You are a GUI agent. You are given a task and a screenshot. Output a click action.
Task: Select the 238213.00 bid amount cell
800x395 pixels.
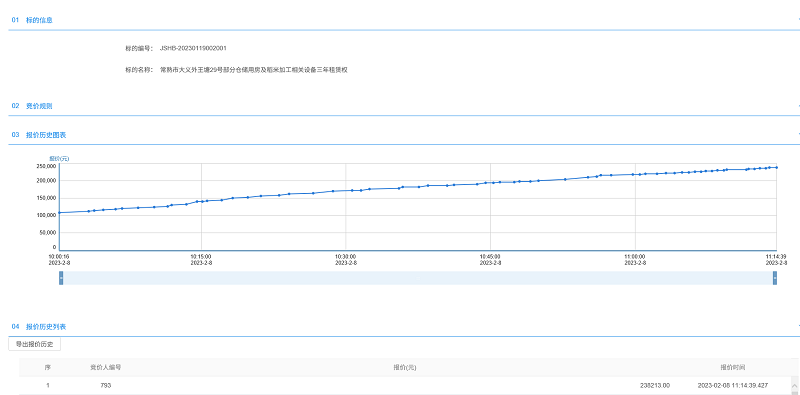[655, 386]
